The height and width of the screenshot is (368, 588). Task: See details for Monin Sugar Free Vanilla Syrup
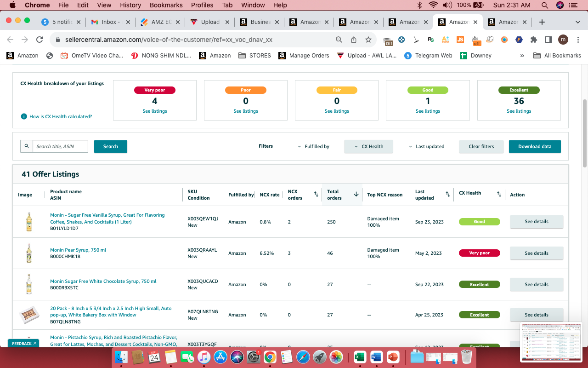pos(537,221)
